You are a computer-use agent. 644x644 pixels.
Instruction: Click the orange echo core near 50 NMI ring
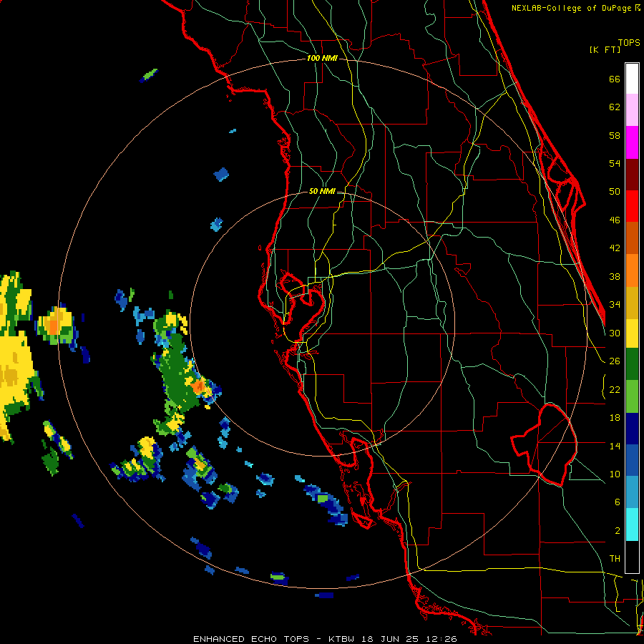pyautogui.click(x=199, y=386)
